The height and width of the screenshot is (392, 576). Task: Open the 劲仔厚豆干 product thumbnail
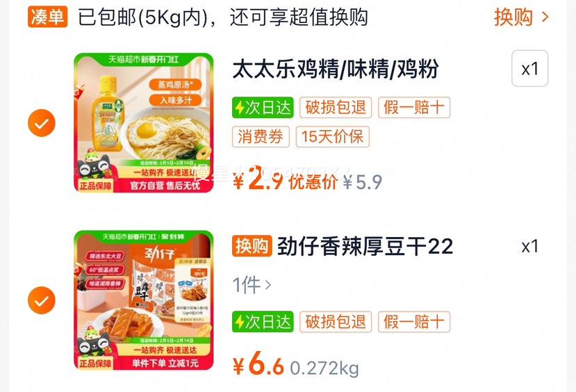click(x=144, y=300)
